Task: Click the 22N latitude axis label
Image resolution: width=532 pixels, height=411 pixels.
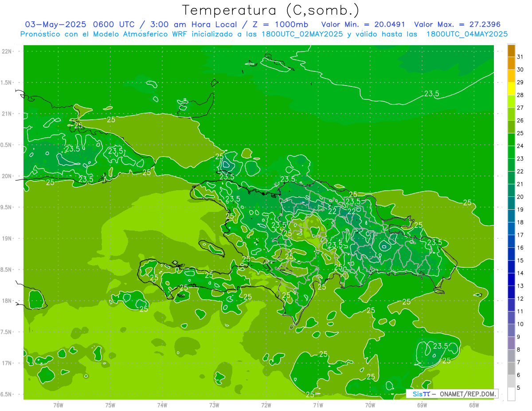Action: (7, 51)
